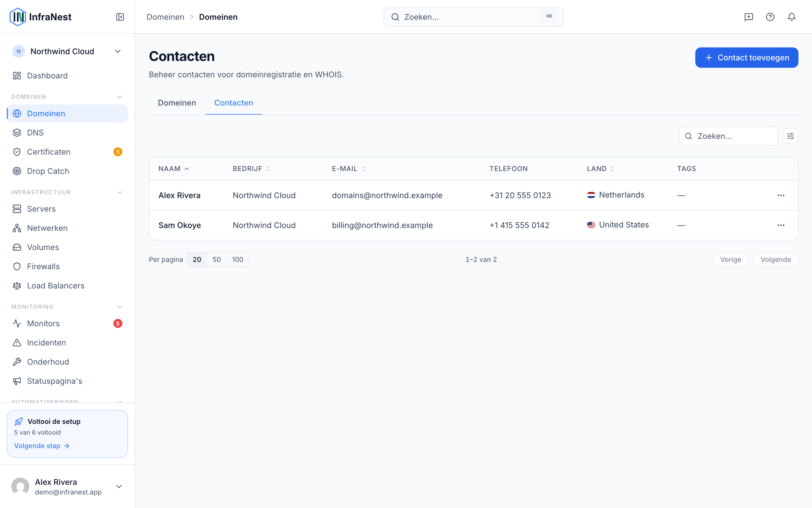
Task: Click Contact toevoegen button
Action: click(x=747, y=58)
